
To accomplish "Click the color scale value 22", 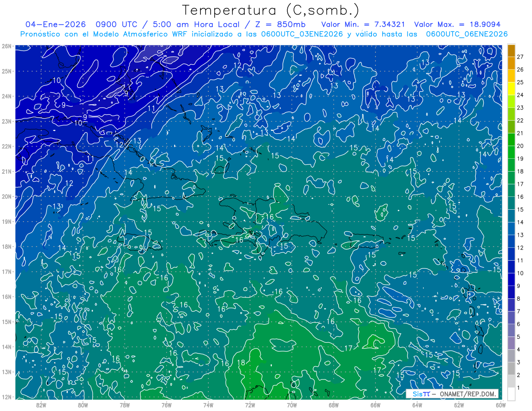I will pos(520,121).
